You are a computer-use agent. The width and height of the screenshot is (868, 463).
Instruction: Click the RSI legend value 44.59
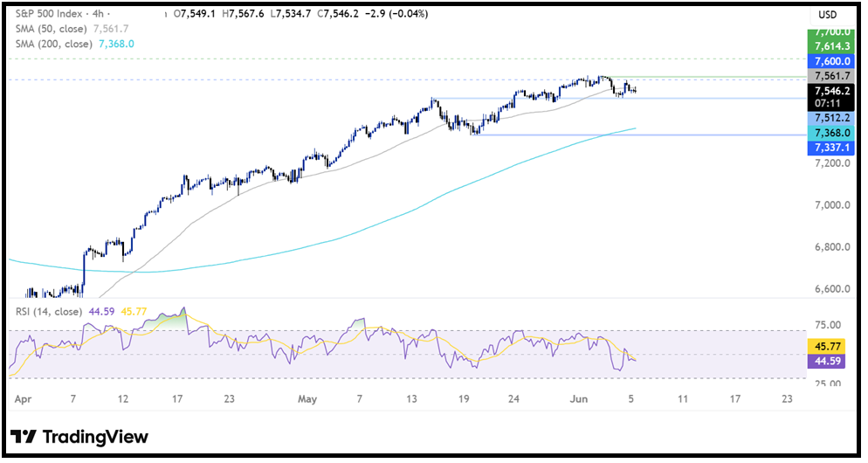coord(101,312)
